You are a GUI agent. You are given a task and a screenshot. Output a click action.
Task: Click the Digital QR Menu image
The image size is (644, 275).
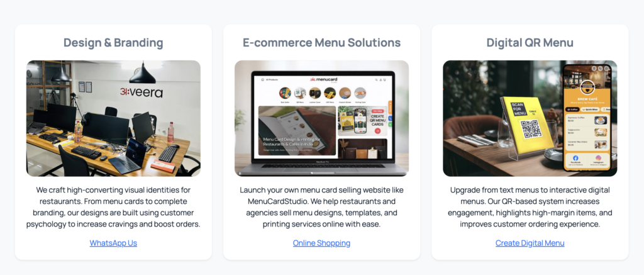click(530, 118)
